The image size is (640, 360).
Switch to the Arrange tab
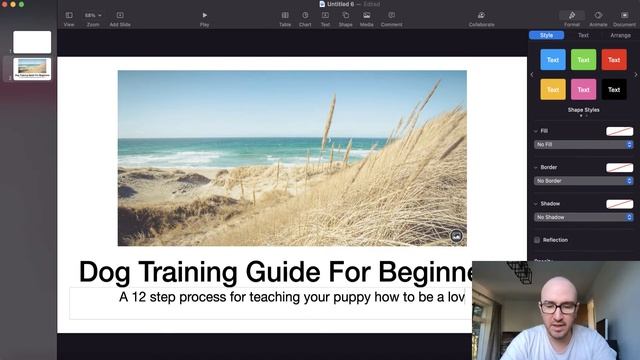620,36
